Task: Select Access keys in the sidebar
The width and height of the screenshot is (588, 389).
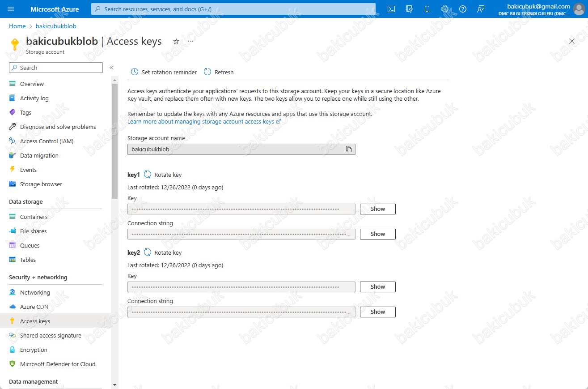Action: tap(55, 321)
